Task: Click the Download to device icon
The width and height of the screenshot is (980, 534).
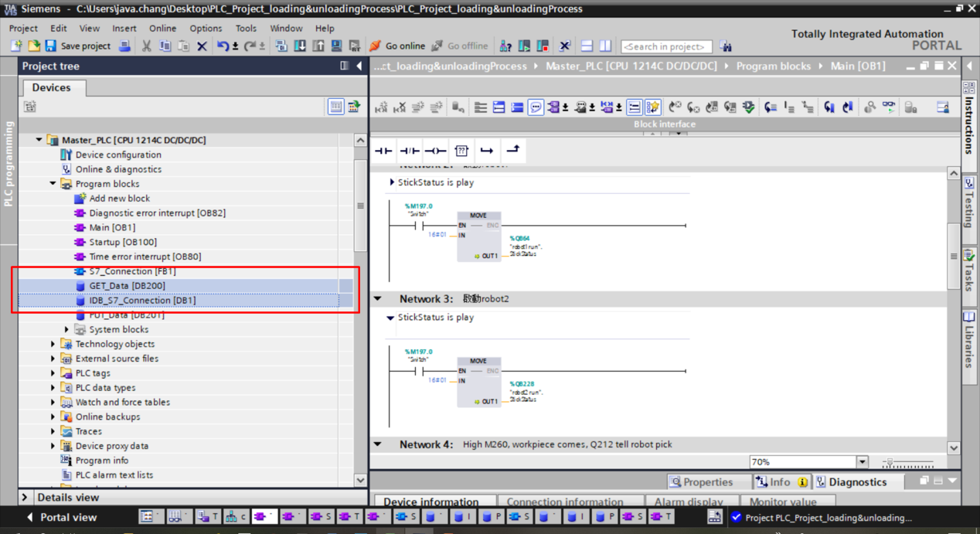Action: pyautogui.click(x=300, y=46)
